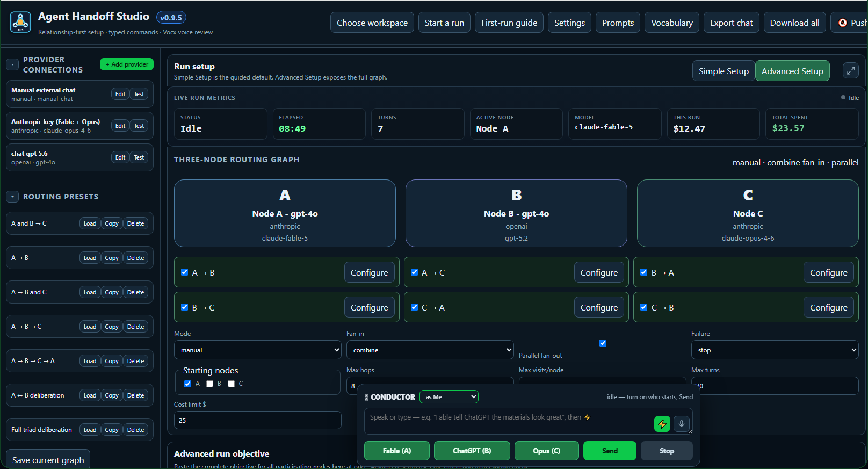Configure the A → C route

(x=599, y=272)
